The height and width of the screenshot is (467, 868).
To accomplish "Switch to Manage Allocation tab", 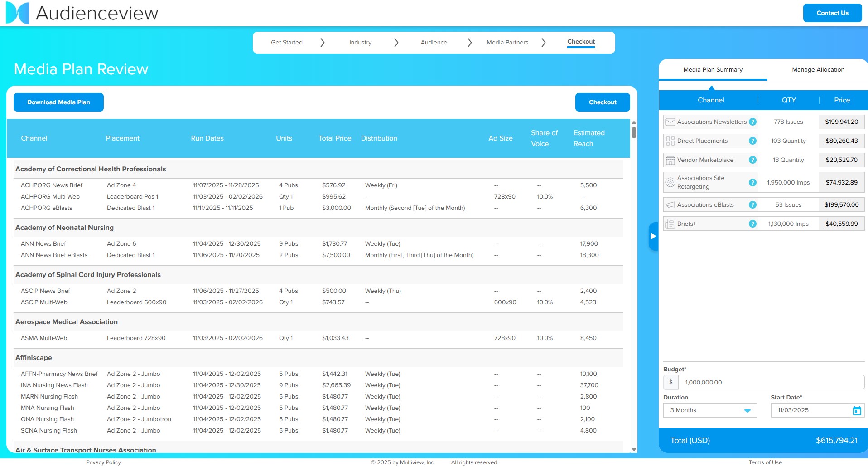I will tap(818, 70).
